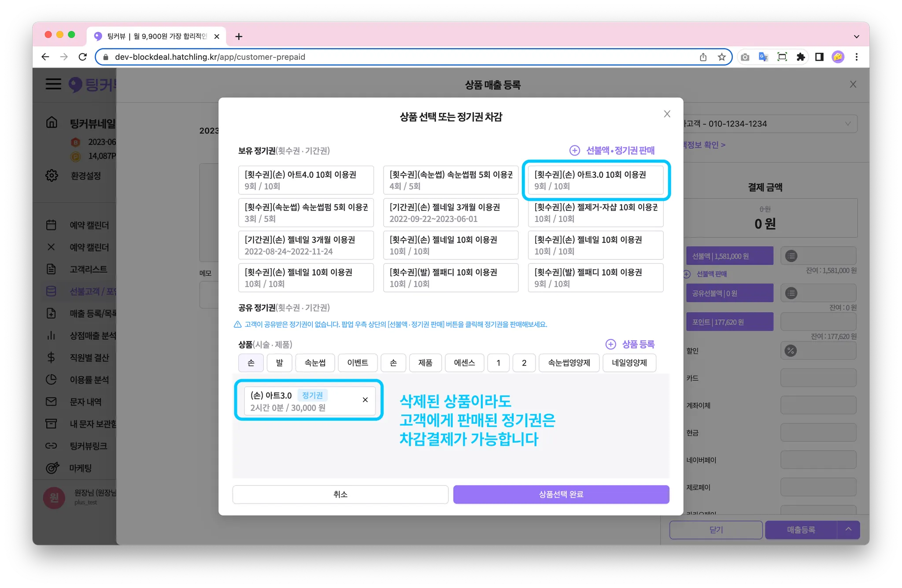Click the percent discount icon
Image resolution: width=902 pixels, height=588 pixels.
[791, 351]
